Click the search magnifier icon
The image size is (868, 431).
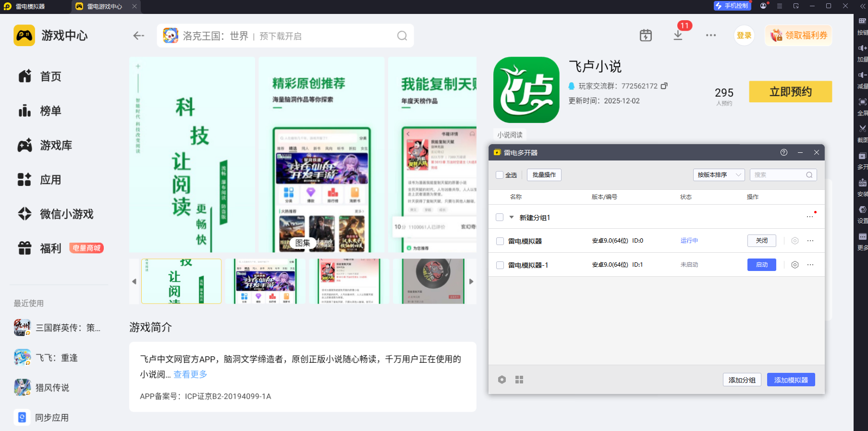click(x=402, y=36)
